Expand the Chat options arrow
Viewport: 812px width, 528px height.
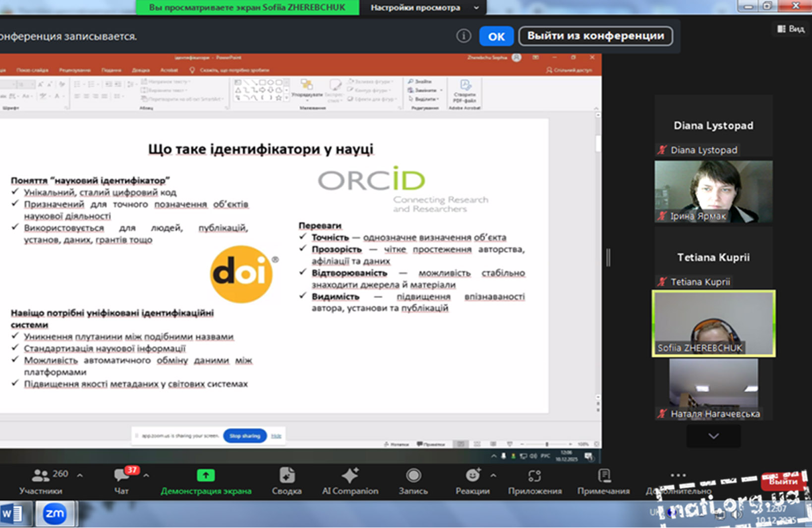[x=146, y=475]
